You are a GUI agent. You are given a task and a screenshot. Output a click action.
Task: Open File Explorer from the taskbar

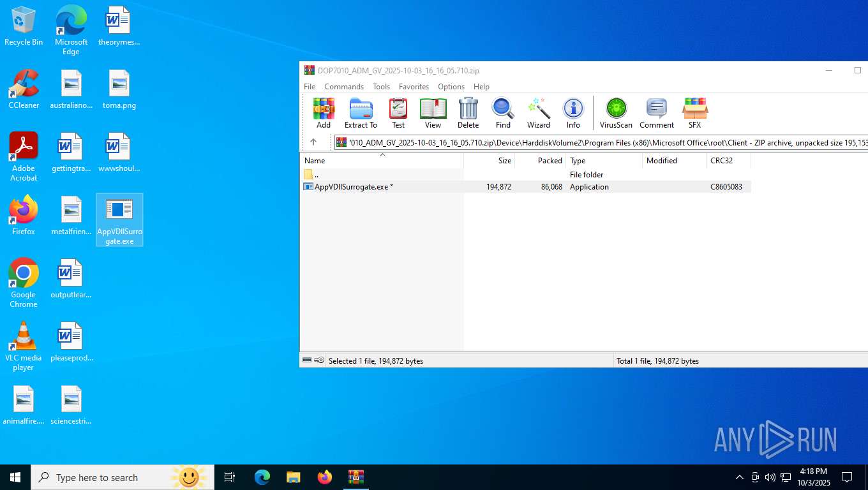click(293, 477)
